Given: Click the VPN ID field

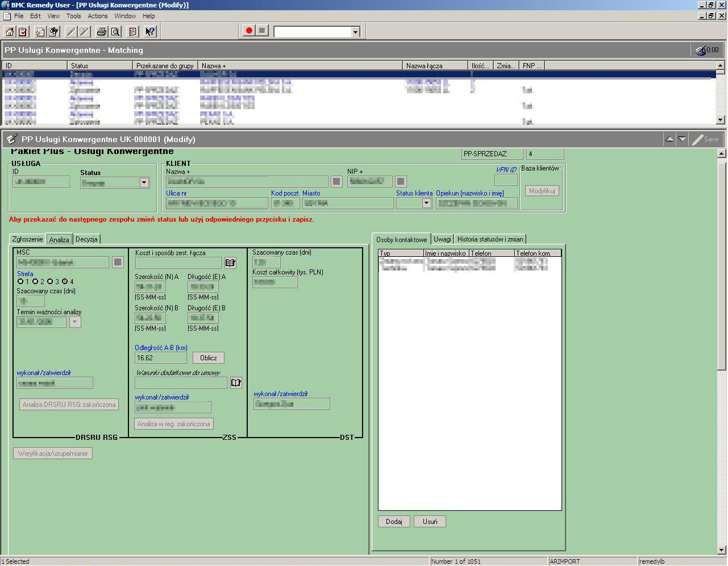Looking at the screenshot, I should pyautogui.click(x=506, y=180).
